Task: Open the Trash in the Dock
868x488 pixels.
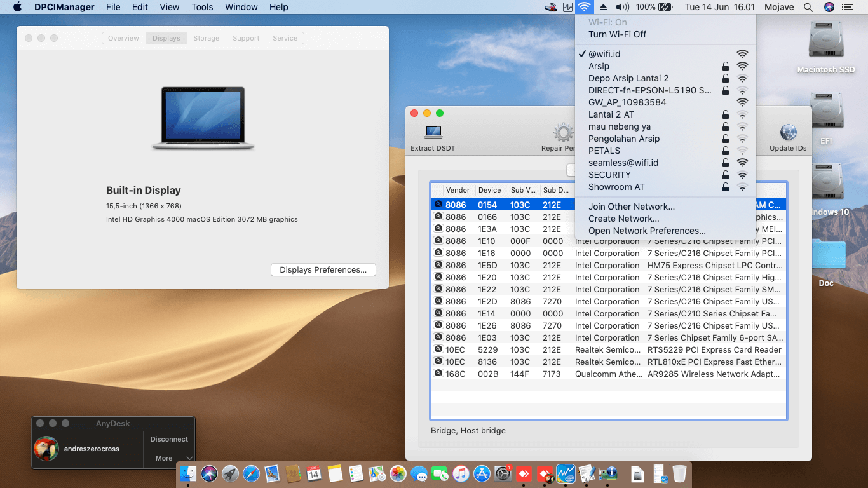Action: point(679,473)
